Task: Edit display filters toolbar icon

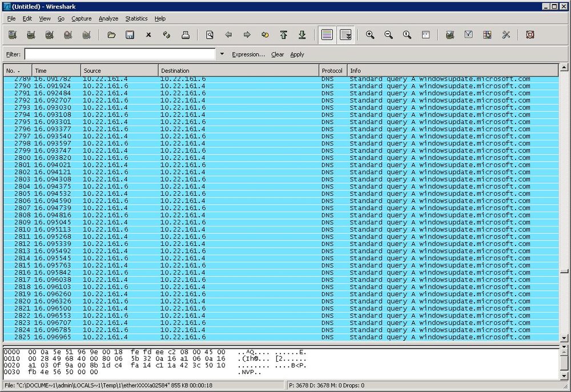Action: 469,35
